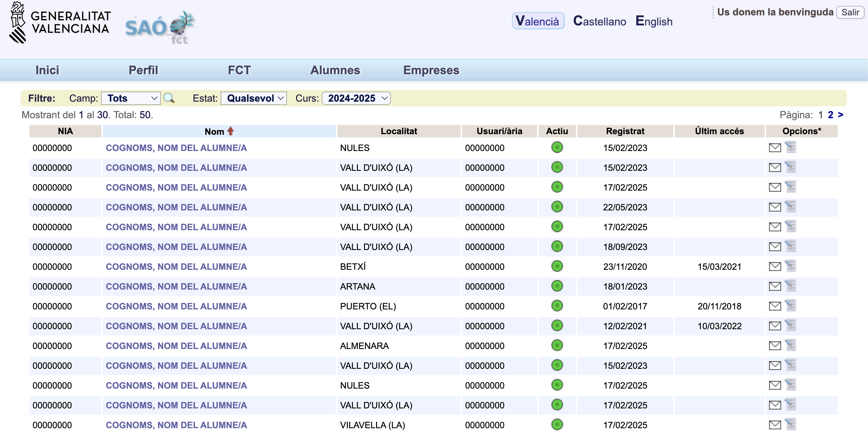Viewport: 868px width, 435px height.
Task: Go to page 2 of results
Action: [x=830, y=115]
